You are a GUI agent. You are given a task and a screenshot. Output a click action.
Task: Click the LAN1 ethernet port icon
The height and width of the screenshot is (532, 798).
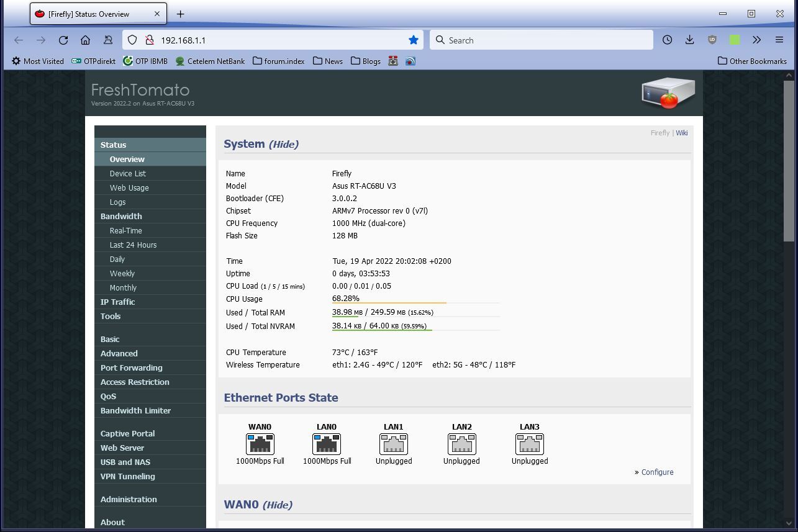point(394,444)
